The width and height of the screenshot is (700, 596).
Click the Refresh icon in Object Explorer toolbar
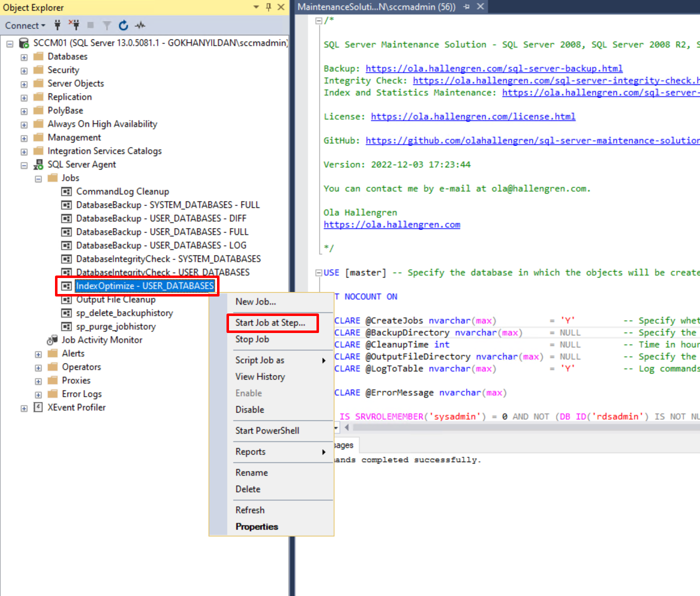pos(123,25)
